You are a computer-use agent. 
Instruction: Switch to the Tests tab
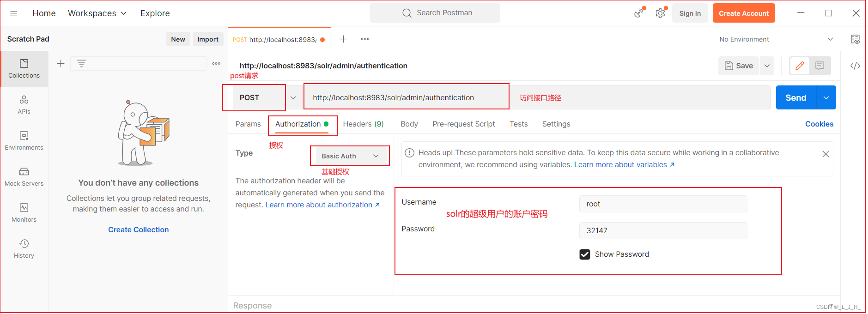(519, 124)
